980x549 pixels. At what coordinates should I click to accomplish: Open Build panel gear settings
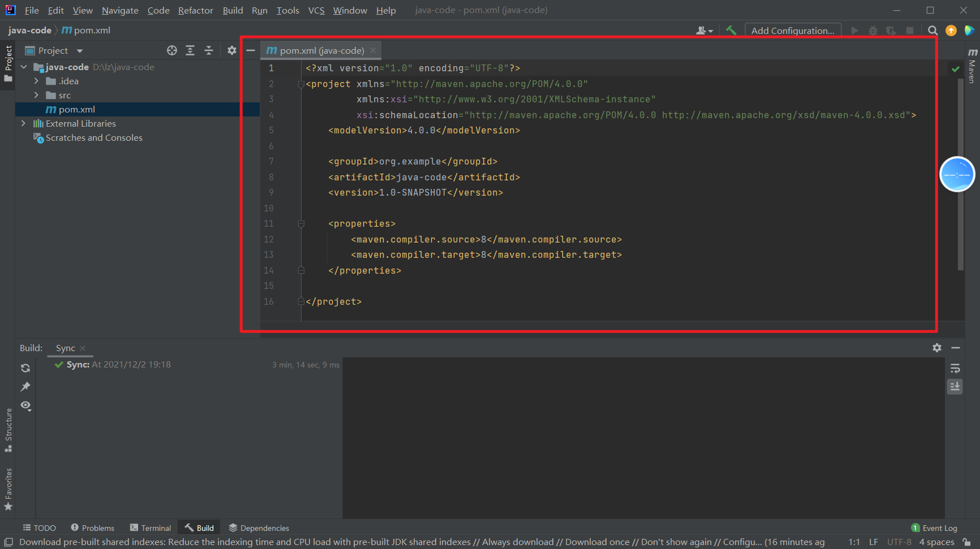coord(937,348)
